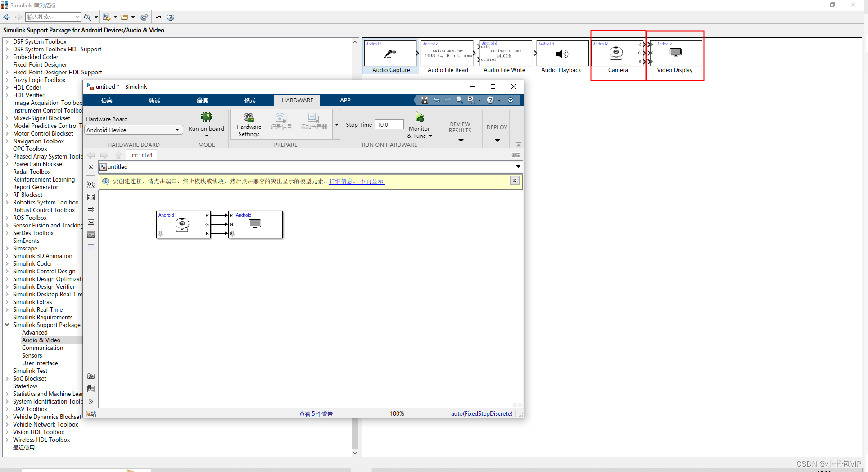Screen dimensions: 868x472
Task: Click the REVIEW RESULTS button
Action: point(459,127)
